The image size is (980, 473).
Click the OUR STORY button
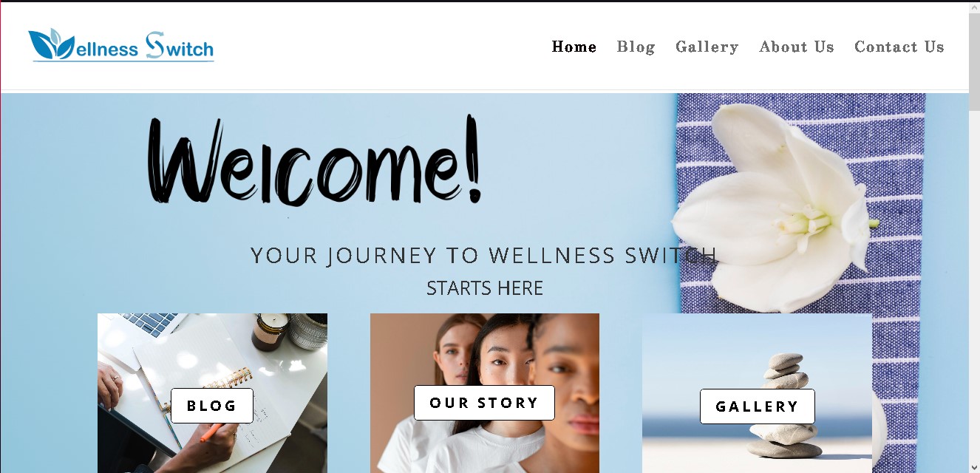click(484, 403)
